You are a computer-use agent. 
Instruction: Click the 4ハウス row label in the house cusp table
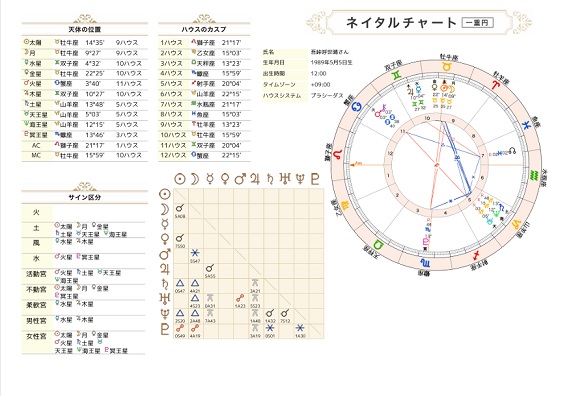pyautogui.click(x=171, y=74)
